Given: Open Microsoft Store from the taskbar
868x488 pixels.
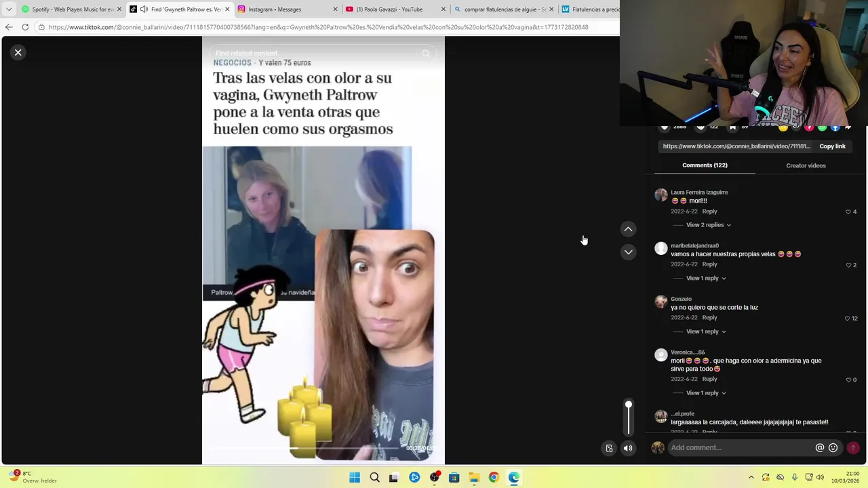Looking at the screenshot, I should pos(454,477).
